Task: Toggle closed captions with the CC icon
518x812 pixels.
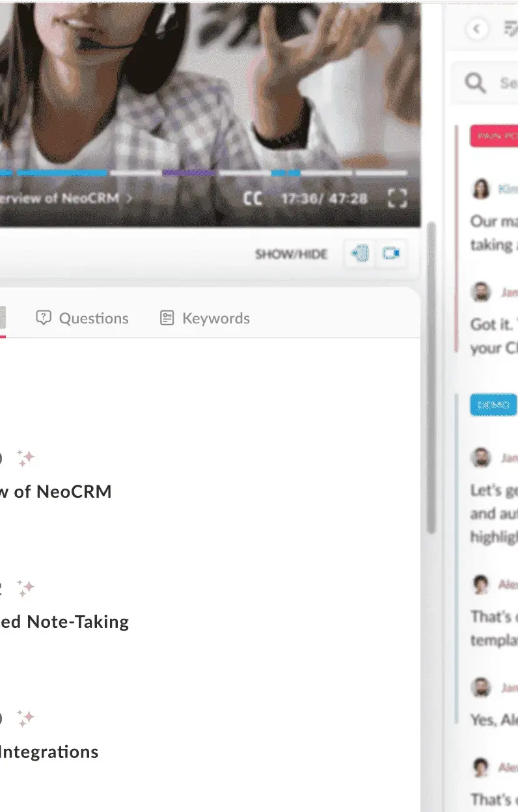Action: coord(253,198)
